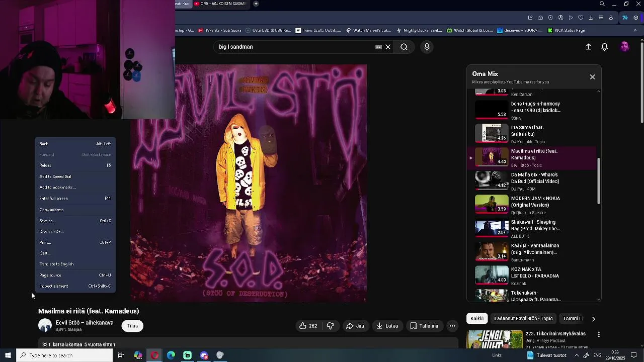Select Add to bookmarks... menu entry
The width and height of the screenshot is (644, 362).
(x=75, y=188)
